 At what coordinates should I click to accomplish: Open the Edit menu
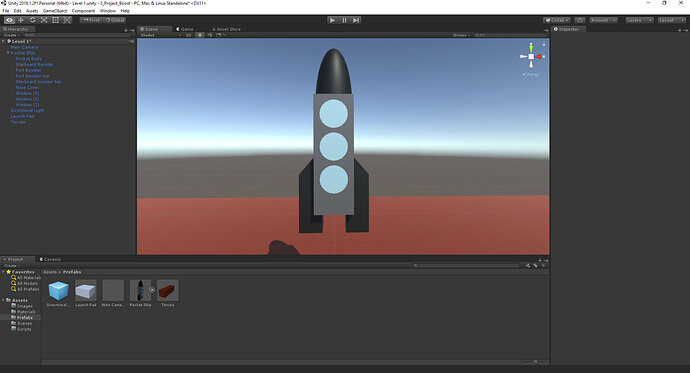18,11
